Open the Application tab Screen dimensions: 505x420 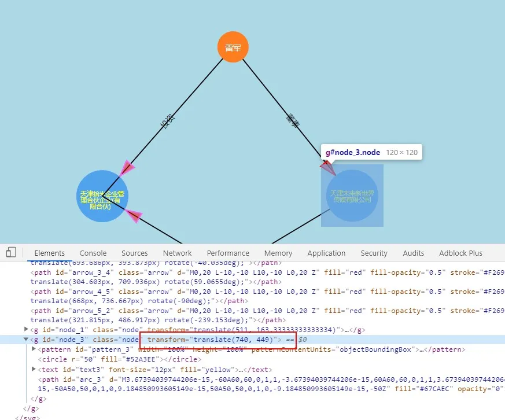(x=326, y=253)
